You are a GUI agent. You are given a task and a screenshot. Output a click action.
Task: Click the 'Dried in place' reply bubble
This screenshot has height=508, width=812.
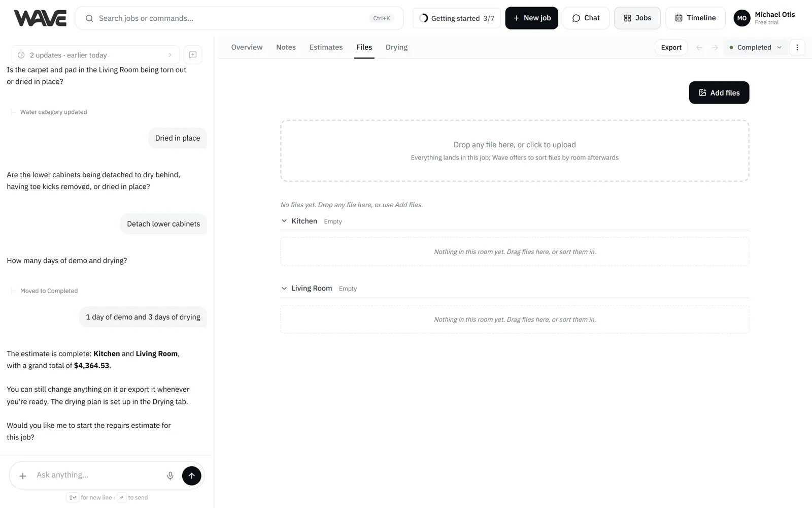(x=178, y=138)
